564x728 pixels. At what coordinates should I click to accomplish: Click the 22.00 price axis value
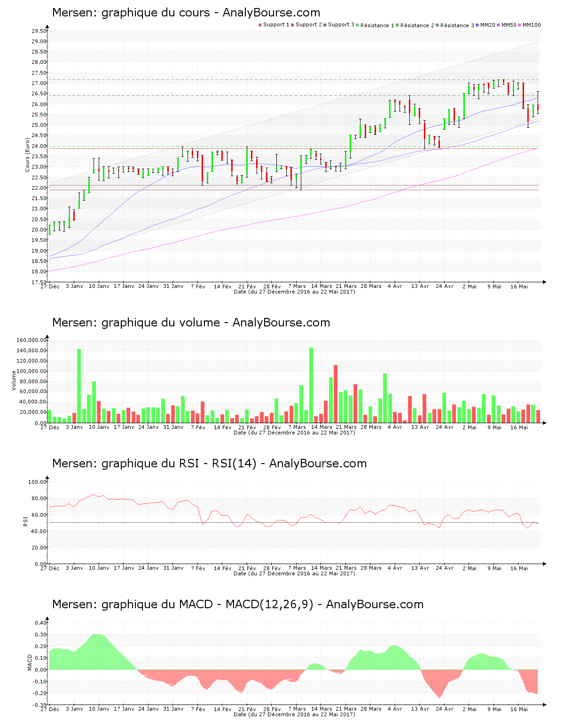pyautogui.click(x=39, y=188)
